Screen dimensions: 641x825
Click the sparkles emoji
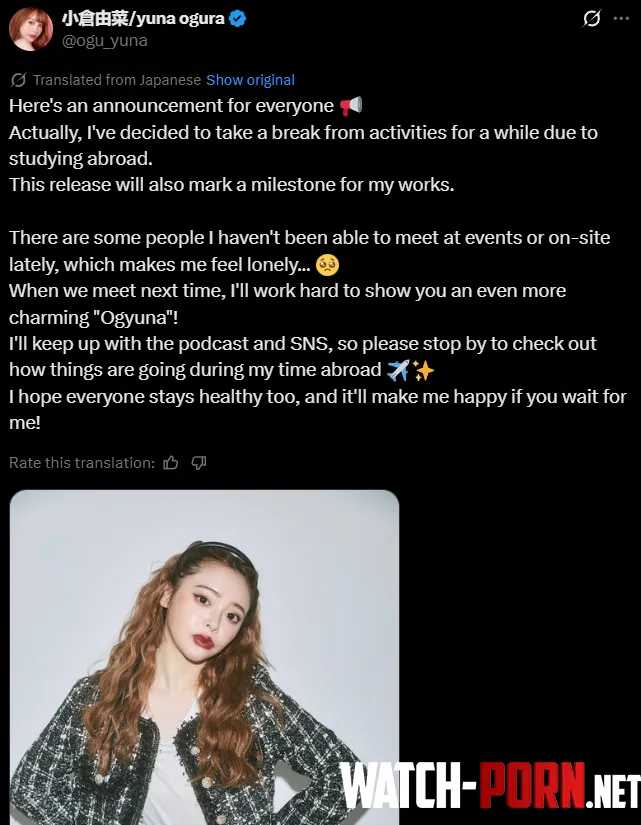[423, 370]
